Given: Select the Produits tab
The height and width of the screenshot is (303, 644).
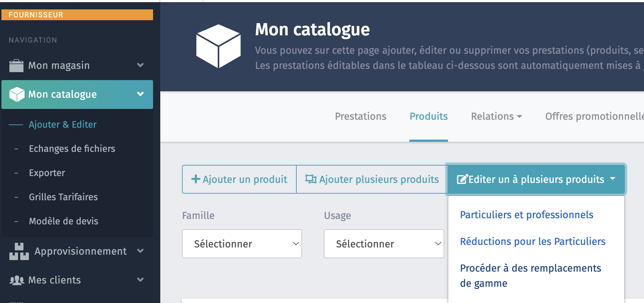Looking at the screenshot, I should pyautogui.click(x=428, y=117).
